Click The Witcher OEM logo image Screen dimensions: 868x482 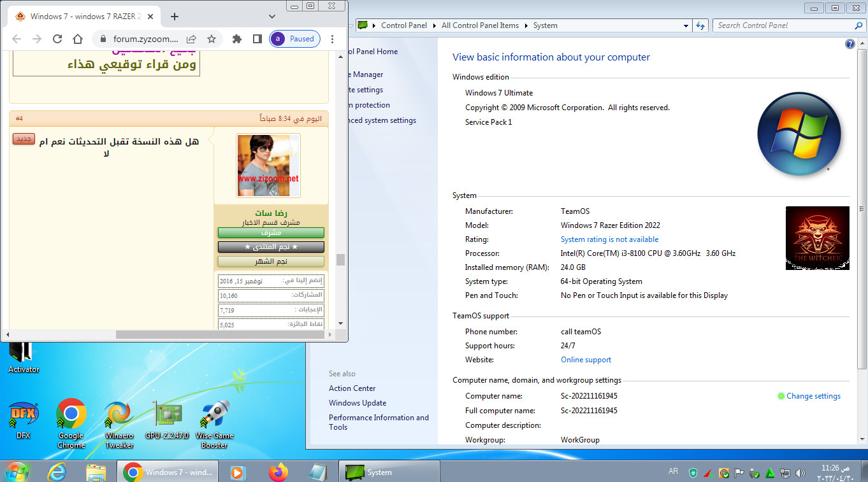(817, 237)
